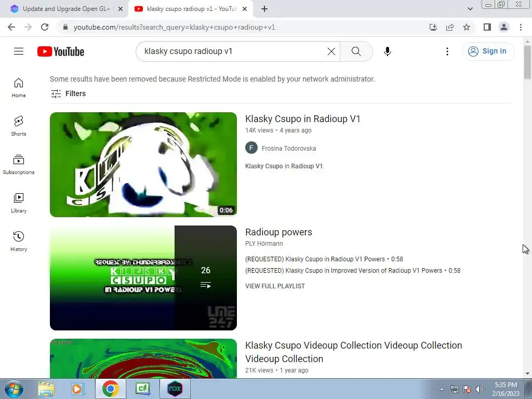Open Windows Start button
The image size is (532, 399).
pos(14,389)
